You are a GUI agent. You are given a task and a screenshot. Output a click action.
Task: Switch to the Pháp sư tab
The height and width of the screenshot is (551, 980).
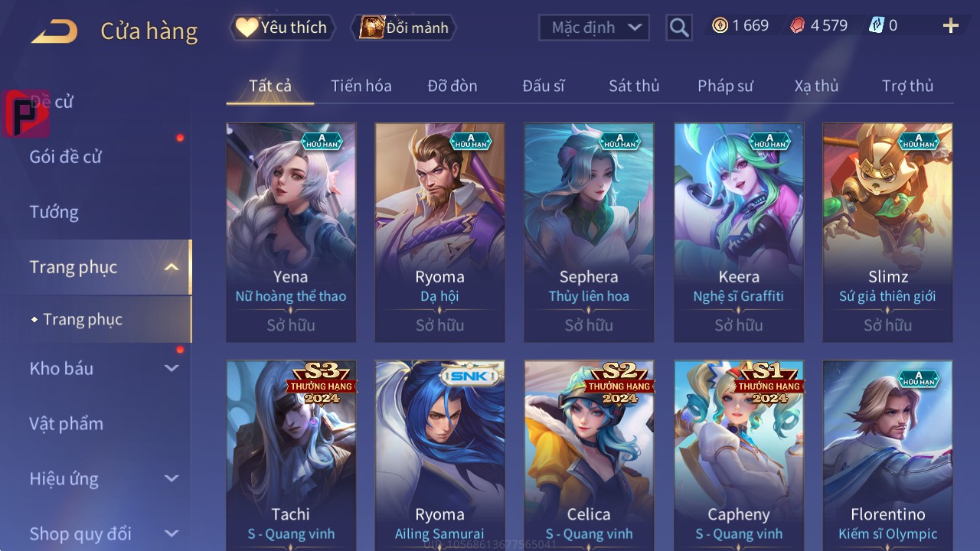[725, 86]
